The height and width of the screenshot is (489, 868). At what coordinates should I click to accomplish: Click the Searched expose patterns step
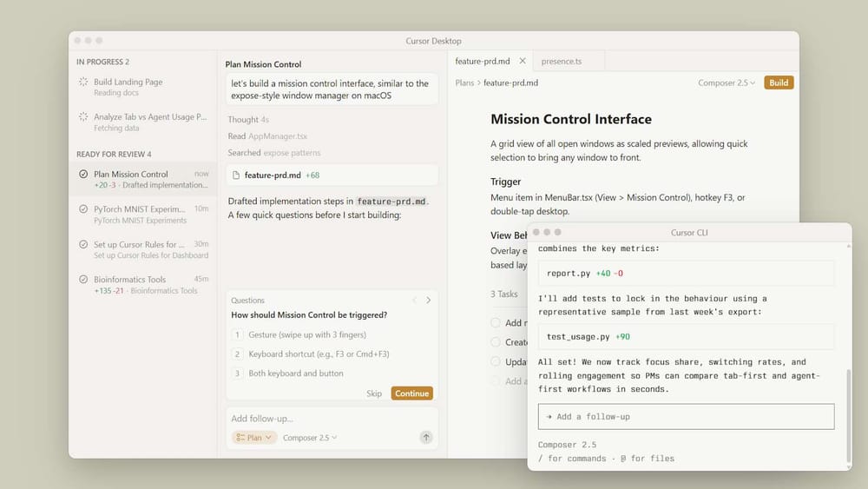(274, 153)
